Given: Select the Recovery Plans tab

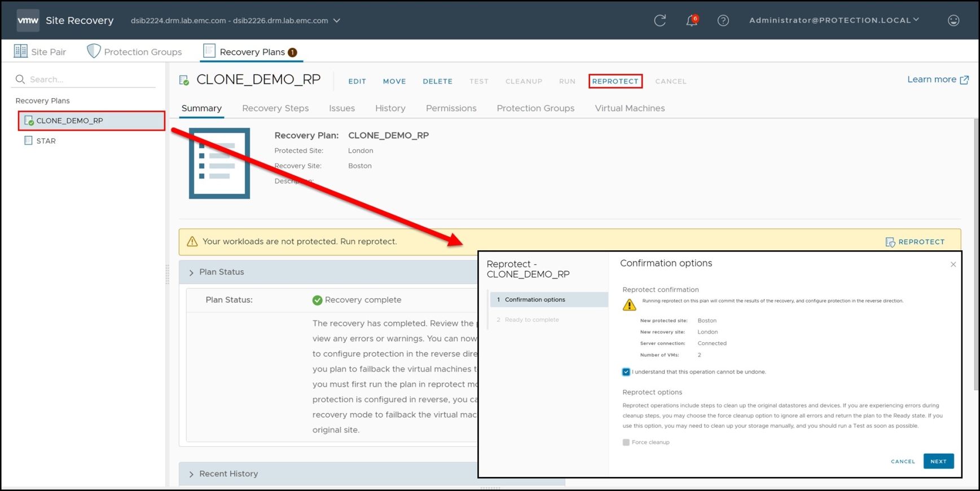Looking at the screenshot, I should (x=251, y=52).
